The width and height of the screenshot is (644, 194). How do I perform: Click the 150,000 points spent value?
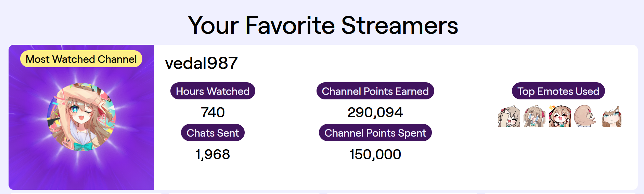(375, 154)
